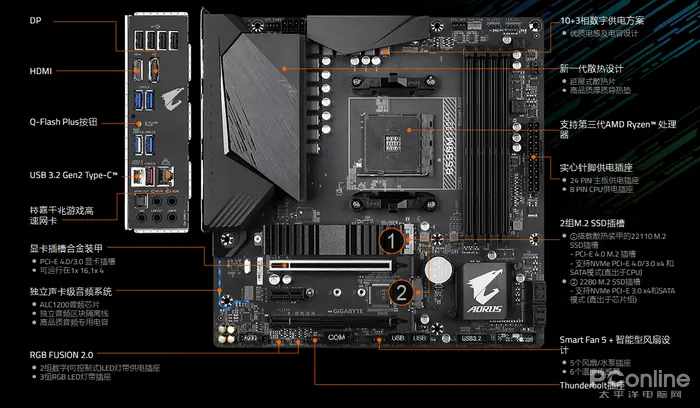This screenshot has width=700, height=408.
Task: Click the PCI-E 4.0/3.0 显卡插槽 bullet
Action: (77, 262)
